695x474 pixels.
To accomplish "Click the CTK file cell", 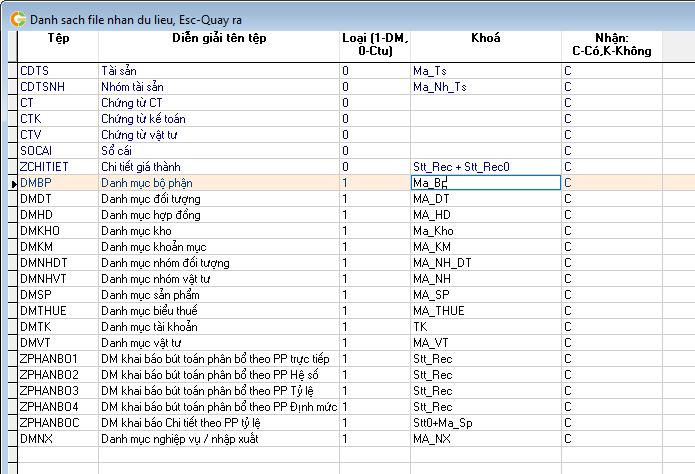I will click(x=58, y=119).
